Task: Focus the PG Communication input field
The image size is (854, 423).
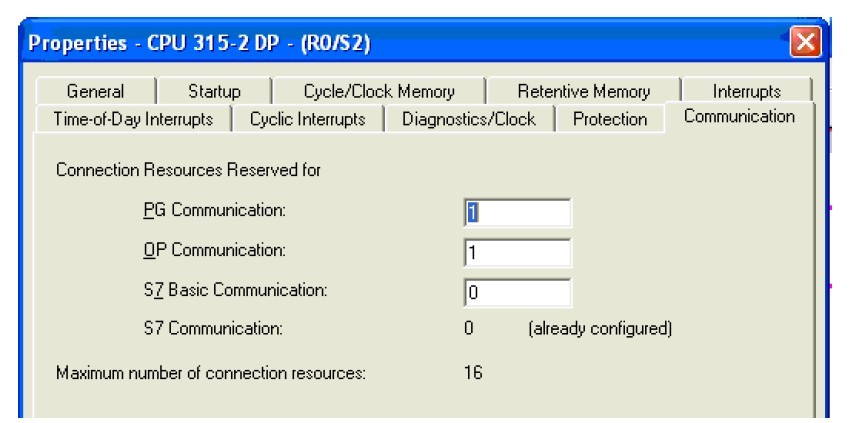Action: pos(518,213)
